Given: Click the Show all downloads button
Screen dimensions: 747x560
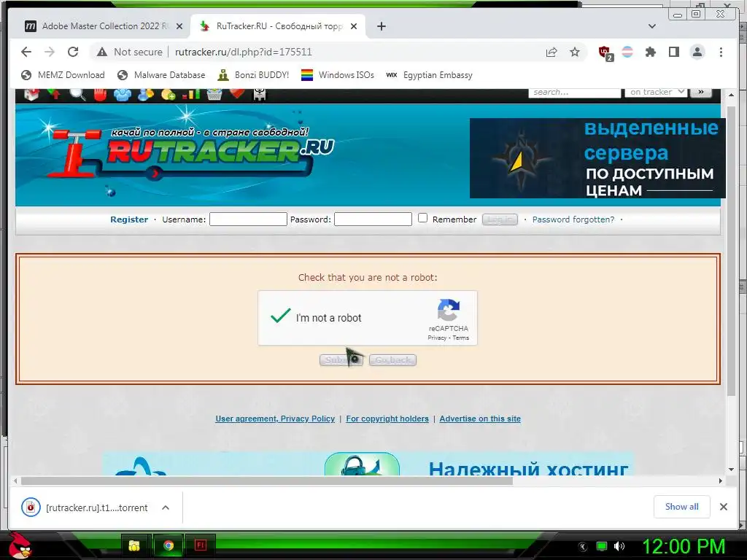Looking at the screenshot, I should coord(682,507).
